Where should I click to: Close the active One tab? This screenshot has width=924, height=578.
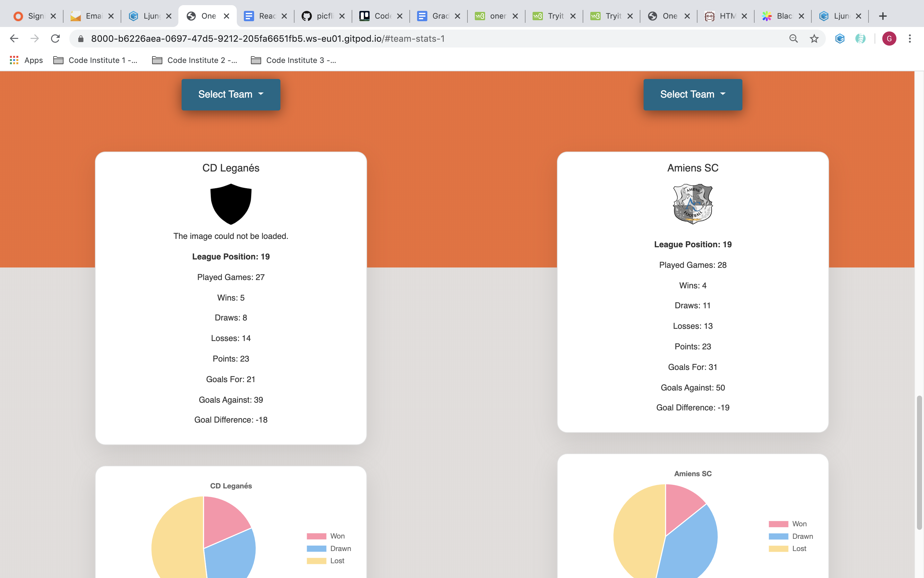(227, 16)
